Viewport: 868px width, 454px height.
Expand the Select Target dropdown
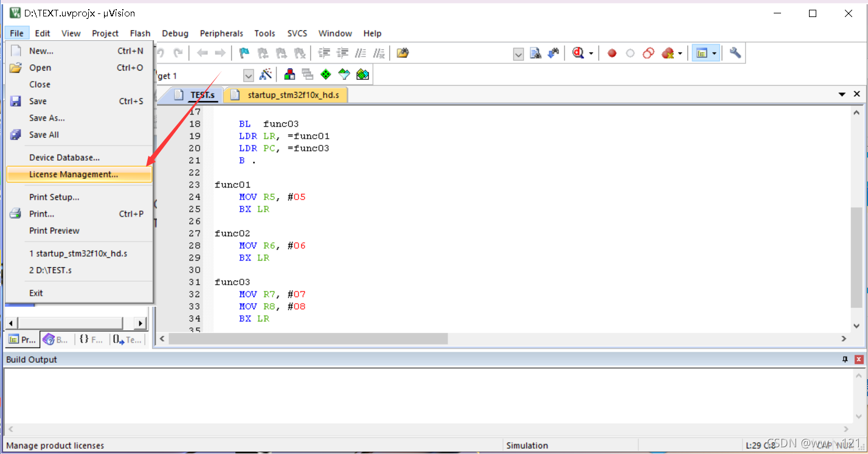248,75
